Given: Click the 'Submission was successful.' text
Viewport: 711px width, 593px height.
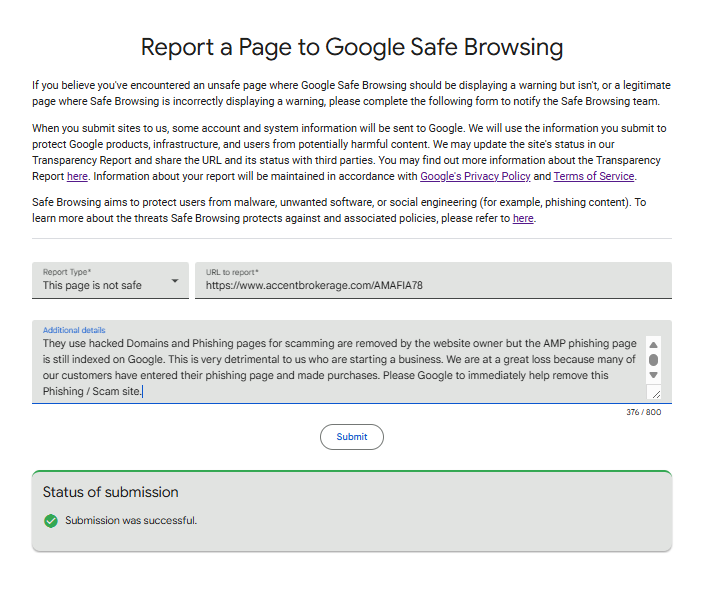Looking at the screenshot, I should pos(131,520).
